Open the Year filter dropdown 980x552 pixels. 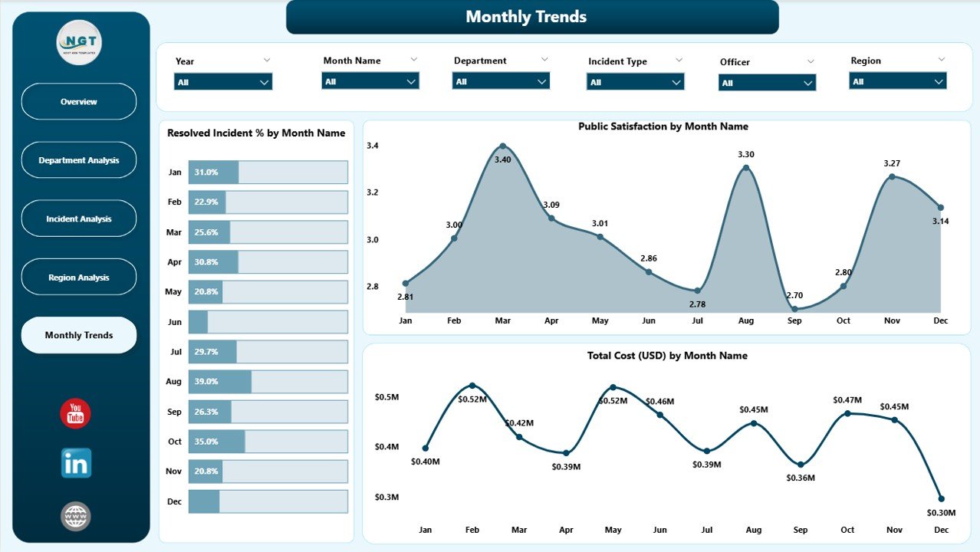click(x=223, y=82)
